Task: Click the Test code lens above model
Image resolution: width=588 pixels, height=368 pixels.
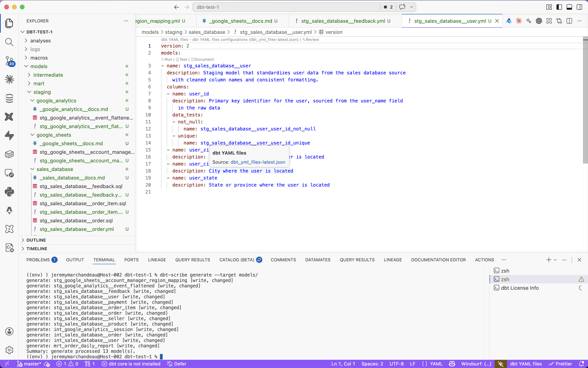Action: click(181, 59)
